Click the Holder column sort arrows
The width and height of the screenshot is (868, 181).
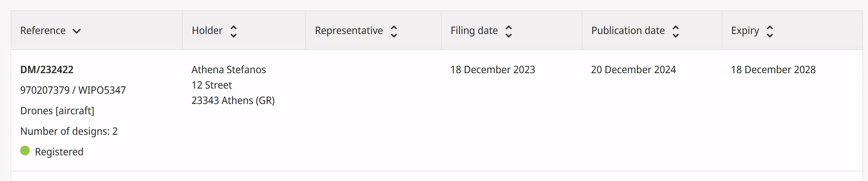click(x=234, y=31)
